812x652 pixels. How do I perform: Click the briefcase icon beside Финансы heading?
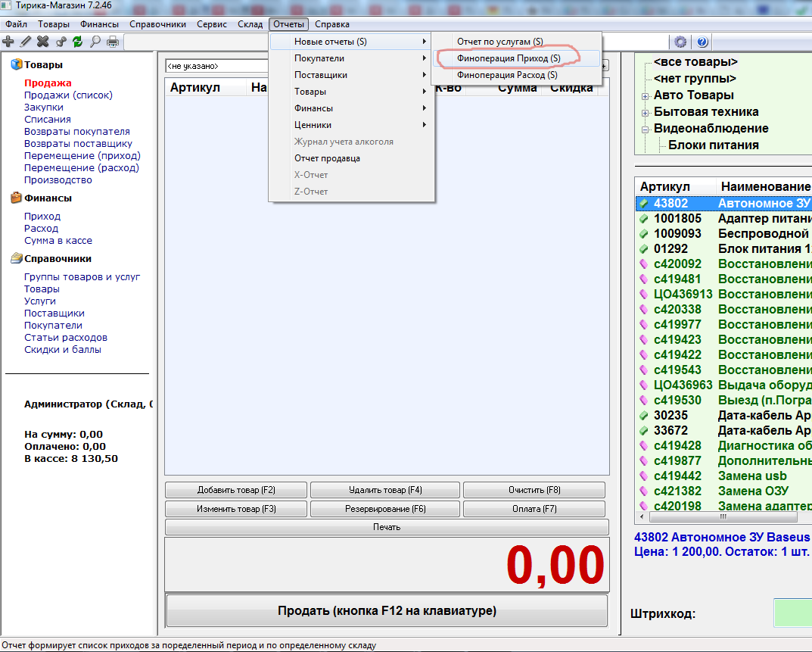coord(17,198)
